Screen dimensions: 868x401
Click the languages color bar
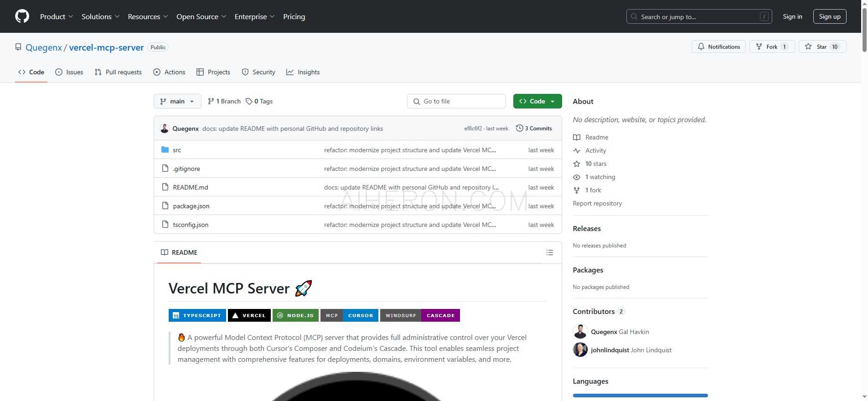point(640,396)
